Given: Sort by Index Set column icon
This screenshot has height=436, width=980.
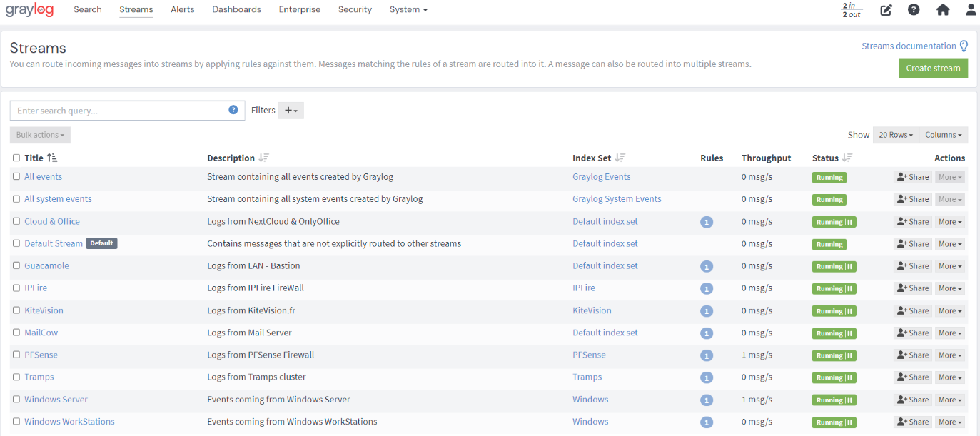Looking at the screenshot, I should click(x=620, y=158).
